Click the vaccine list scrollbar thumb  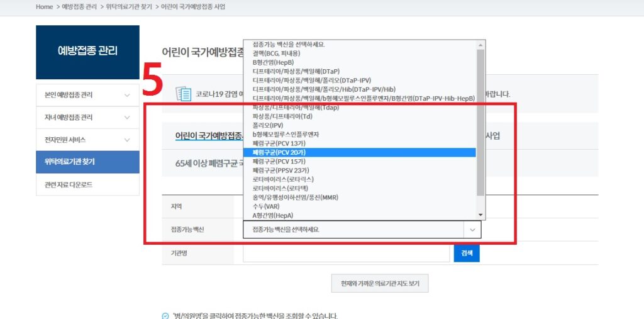click(x=480, y=123)
